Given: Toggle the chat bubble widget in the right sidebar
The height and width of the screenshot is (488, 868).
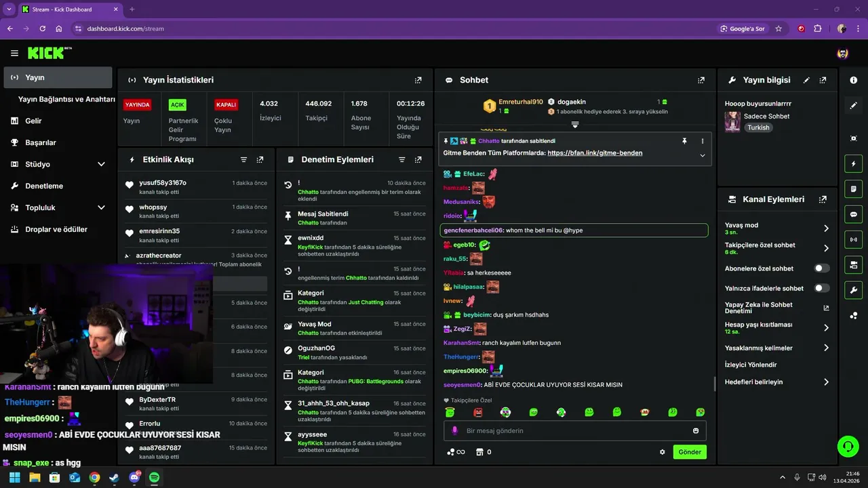Looking at the screenshot, I should pyautogui.click(x=854, y=214).
